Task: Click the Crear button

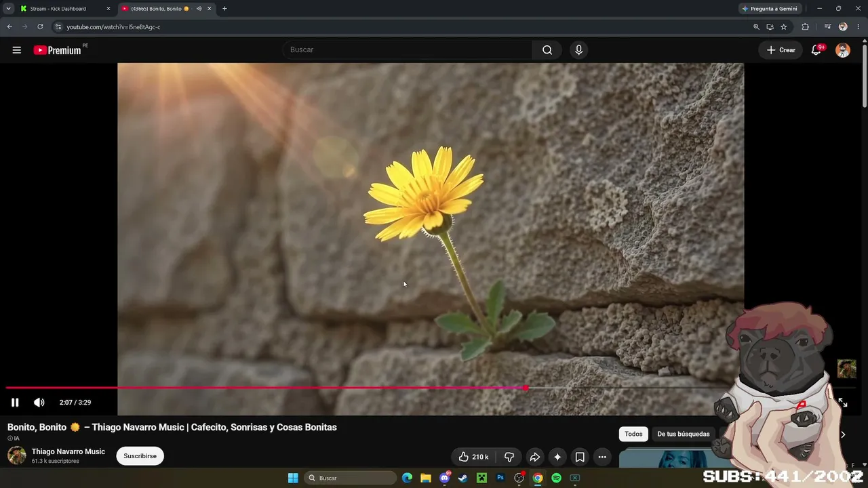Action: tap(781, 50)
